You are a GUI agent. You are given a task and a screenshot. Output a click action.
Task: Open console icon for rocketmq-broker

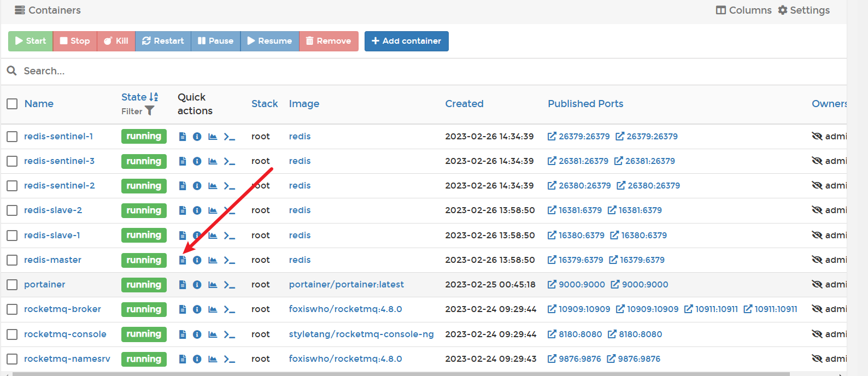tap(230, 309)
